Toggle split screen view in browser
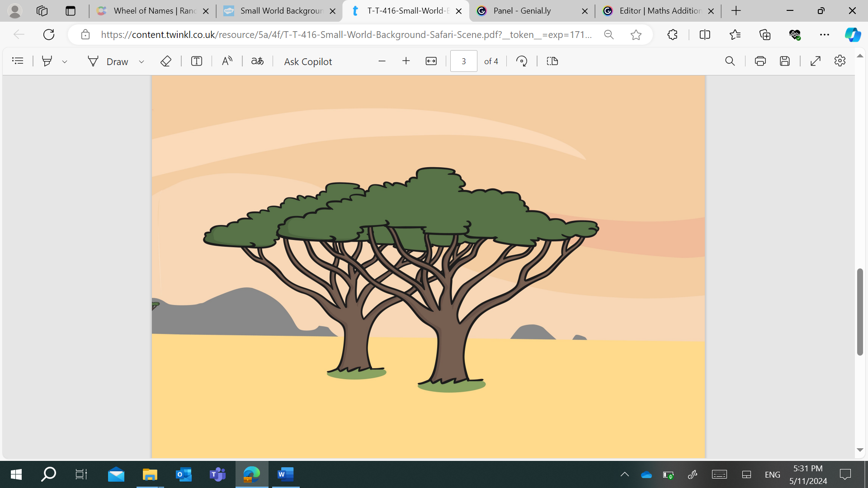868x488 pixels. (x=705, y=35)
